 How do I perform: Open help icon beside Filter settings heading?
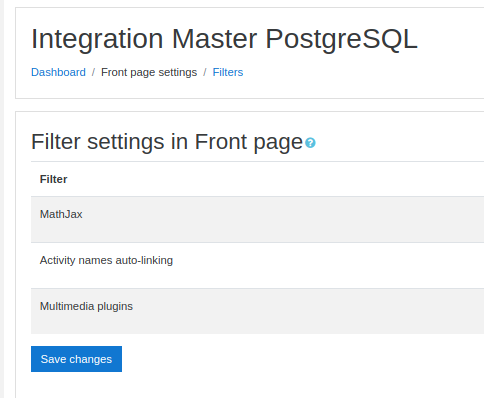click(x=310, y=143)
